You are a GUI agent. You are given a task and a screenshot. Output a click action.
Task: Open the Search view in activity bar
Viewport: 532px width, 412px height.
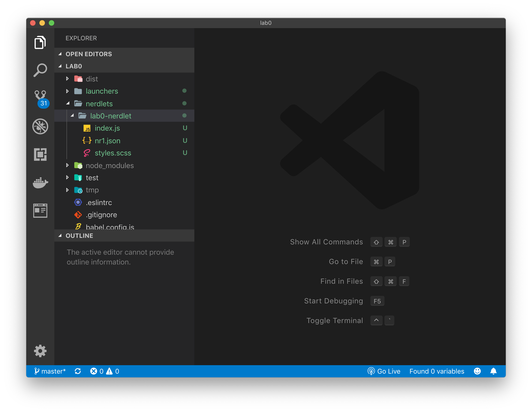tap(40, 70)
